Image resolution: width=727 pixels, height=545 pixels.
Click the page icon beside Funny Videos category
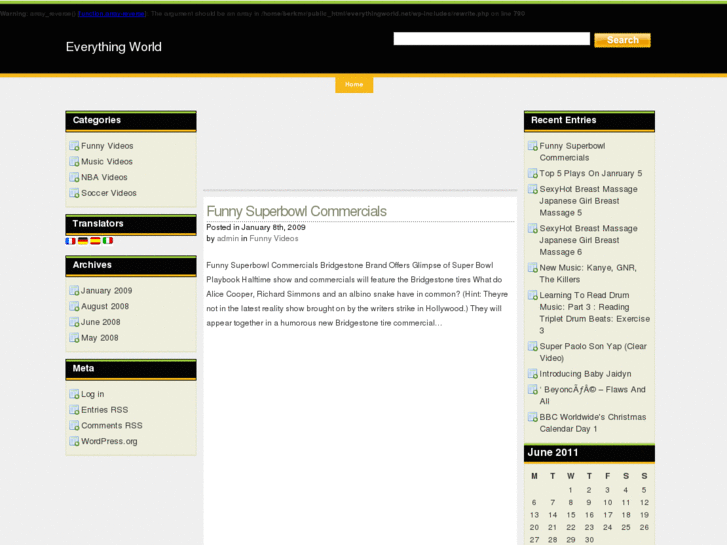(74, 146)
